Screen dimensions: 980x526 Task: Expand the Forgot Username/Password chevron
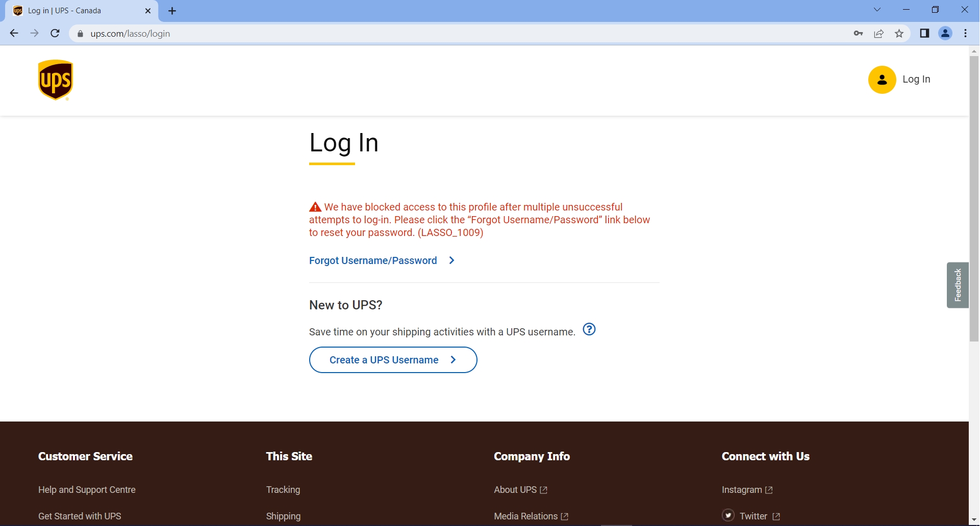coord(452,260)
